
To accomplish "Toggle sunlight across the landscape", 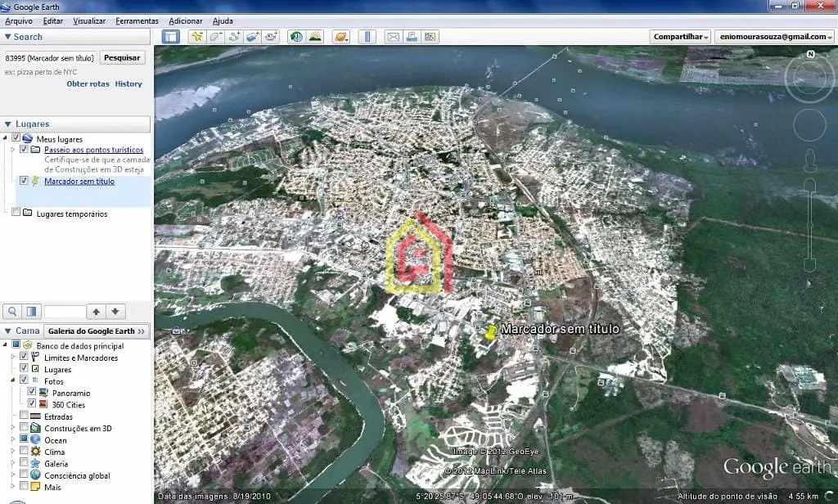I will (x=315, y=36).
